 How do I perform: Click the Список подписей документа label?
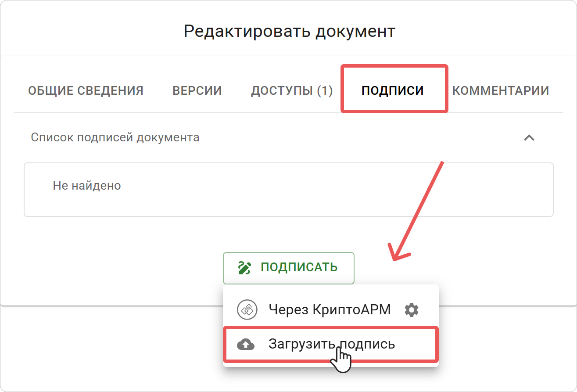(115, 137)
